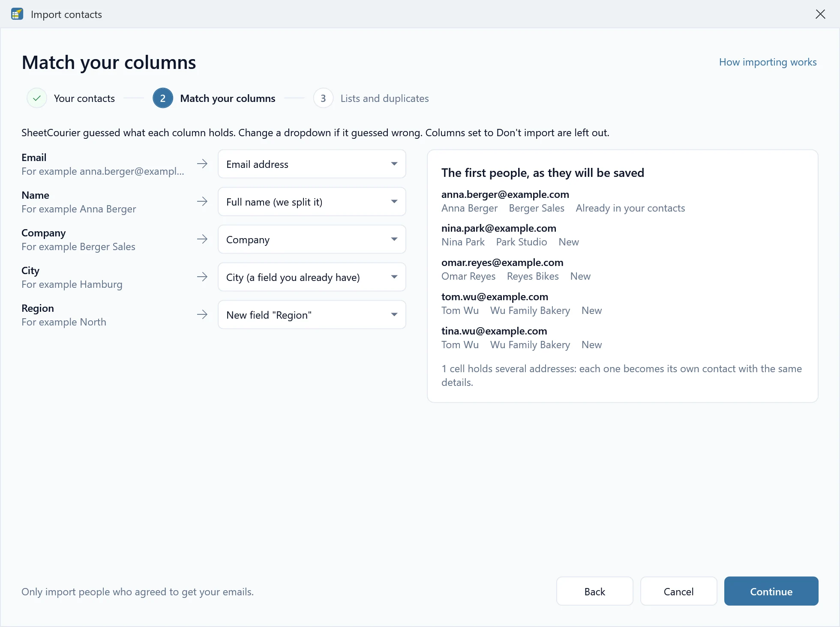Select the Match your columns step label
This screenshot has width=840, height=627.
[228, 99]
